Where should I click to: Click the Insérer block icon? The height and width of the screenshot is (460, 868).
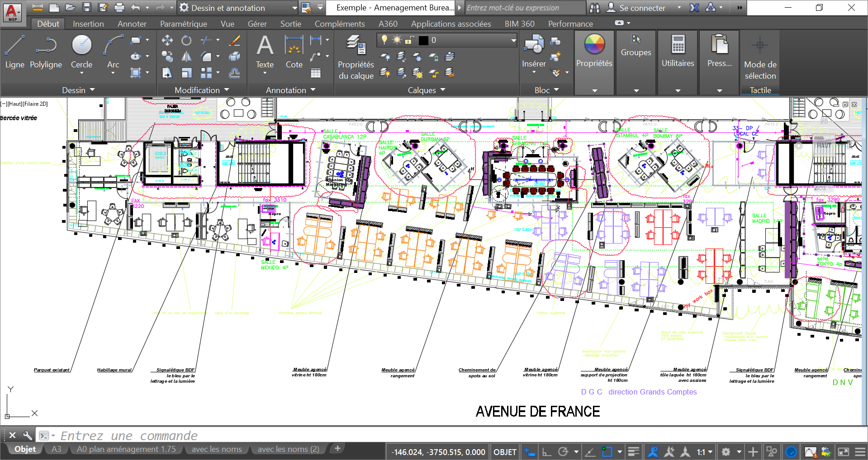tap(534, 53)
